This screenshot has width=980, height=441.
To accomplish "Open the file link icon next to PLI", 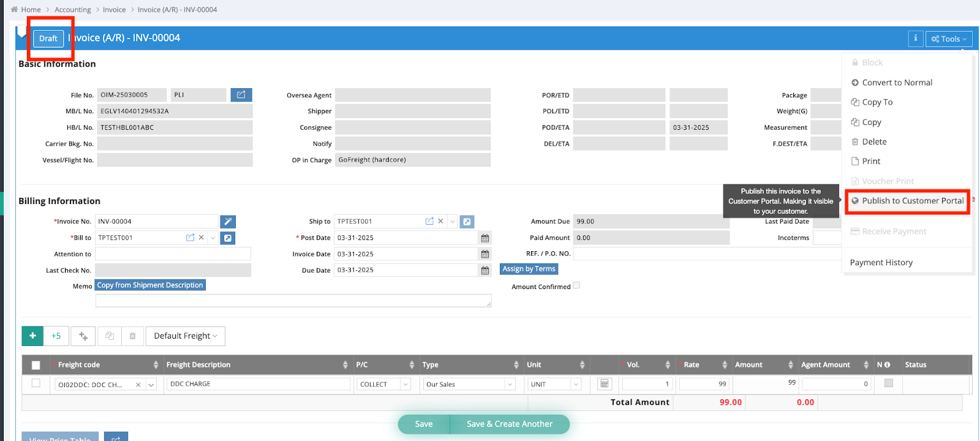I will pyautogui.click(x=241, y=95).
